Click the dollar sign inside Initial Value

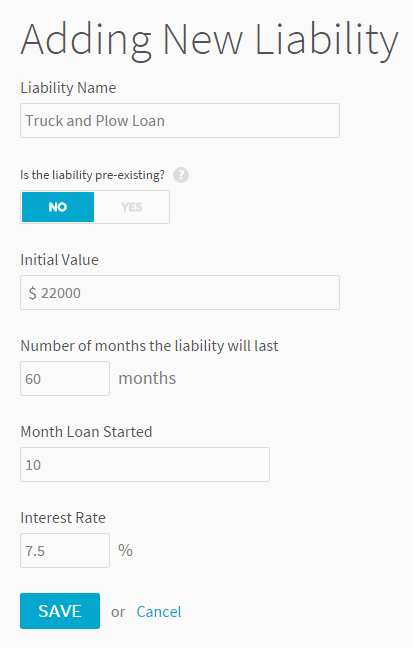coord(32,293)
